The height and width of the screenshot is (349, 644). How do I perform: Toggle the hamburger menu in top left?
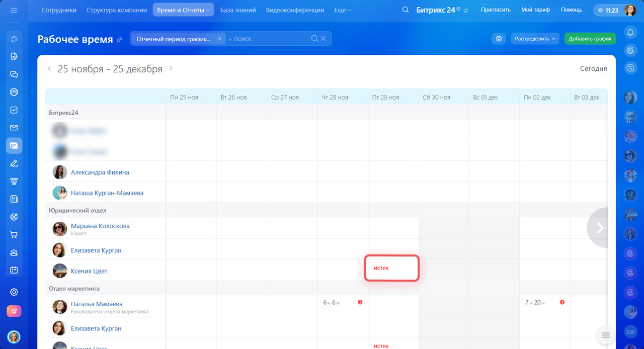pyautogui.click(x=14, y=10)
